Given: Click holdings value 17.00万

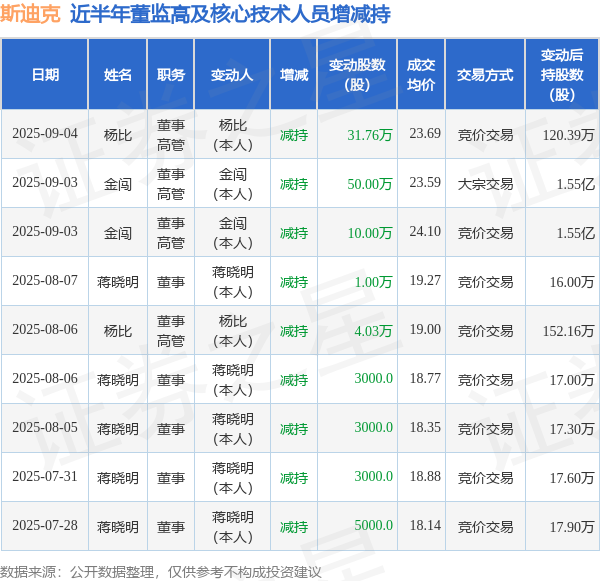Looking at the screenshot, I should click(572, 380).
